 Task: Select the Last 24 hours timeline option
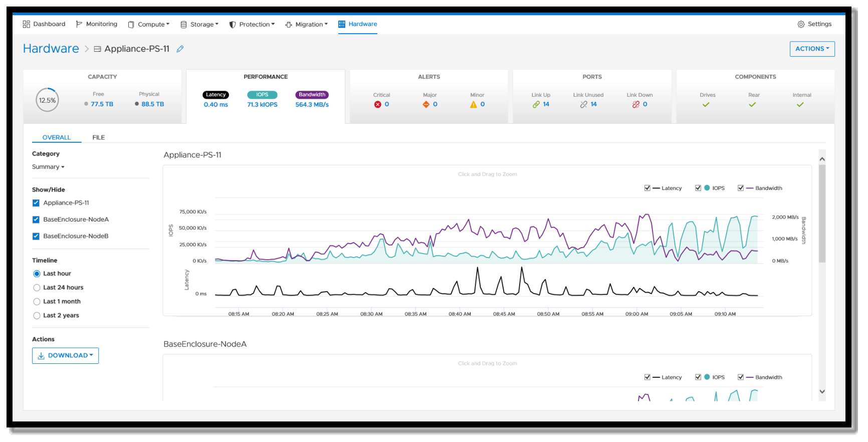tap(37, 288)
